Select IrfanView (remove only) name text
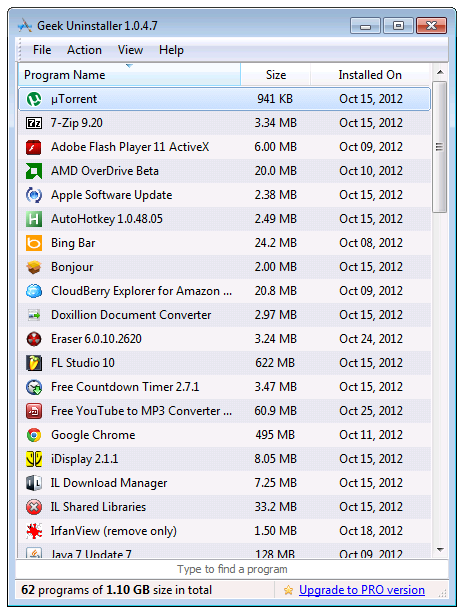This screenshot has width=463, height=611. coord(113,531)
